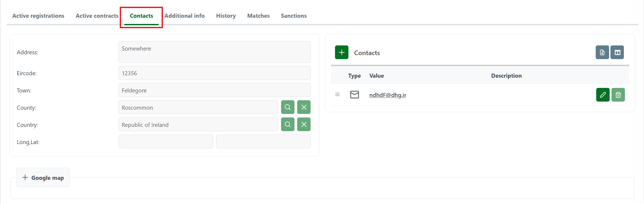Click the green add contact plus button
This screenshot has height=204, width=644.
pos(341,52)
